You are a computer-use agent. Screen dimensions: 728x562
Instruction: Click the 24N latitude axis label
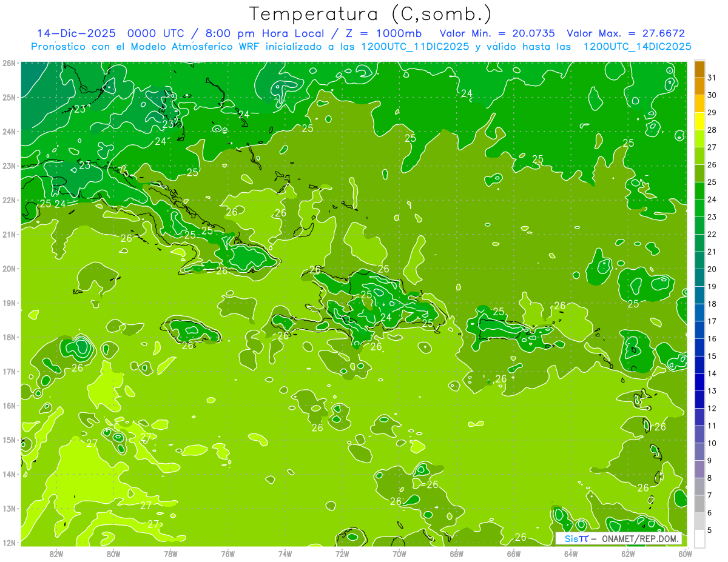(9, 132)
